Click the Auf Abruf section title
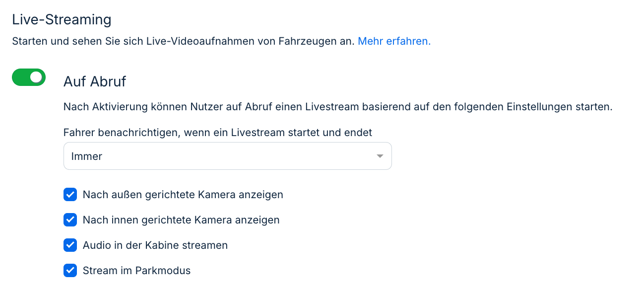Viewport: 644px width, 294px height. pos(94,81)
